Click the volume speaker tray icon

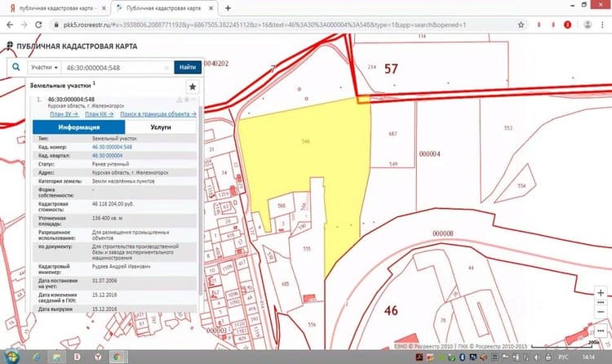(x=537, y=357)
